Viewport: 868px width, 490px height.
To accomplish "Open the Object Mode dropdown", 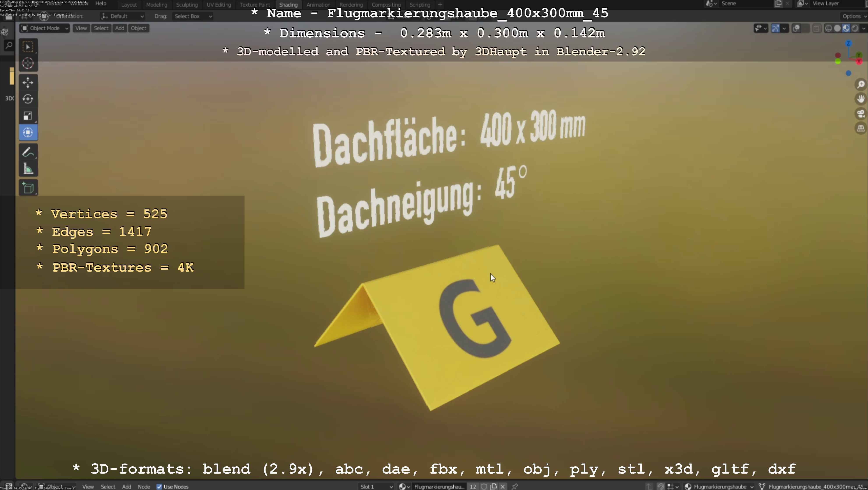I will click(44, 28).
